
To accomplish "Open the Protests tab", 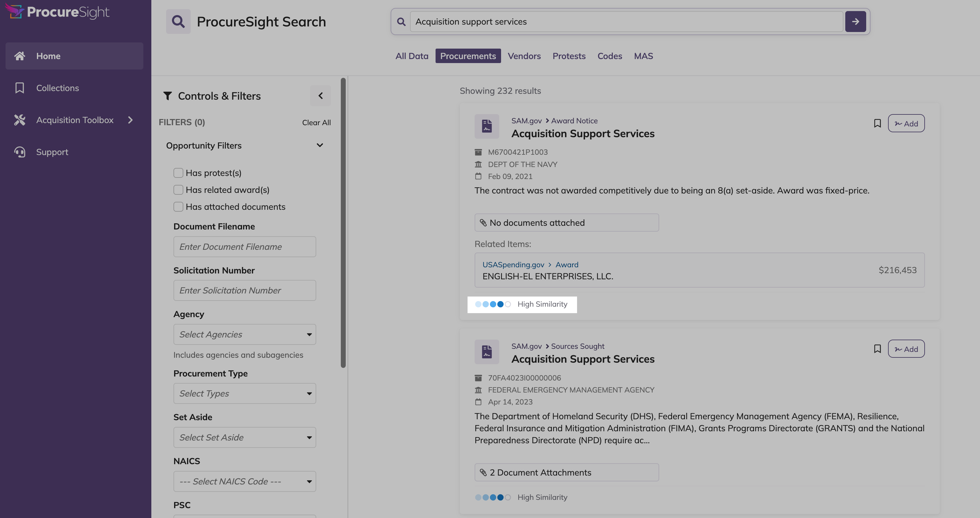I will [x=569, y=56].
